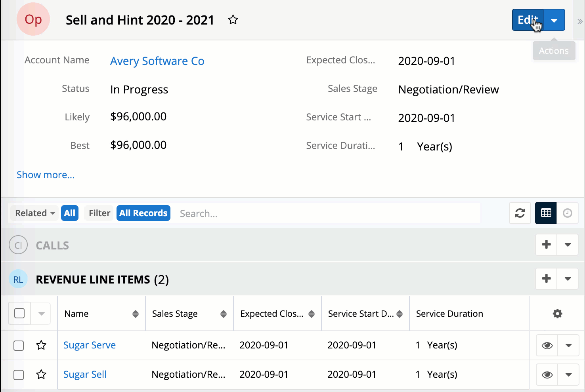Expand the Related dropdown
The height and width of the screenshot is (392, 585).
[35, 213]
